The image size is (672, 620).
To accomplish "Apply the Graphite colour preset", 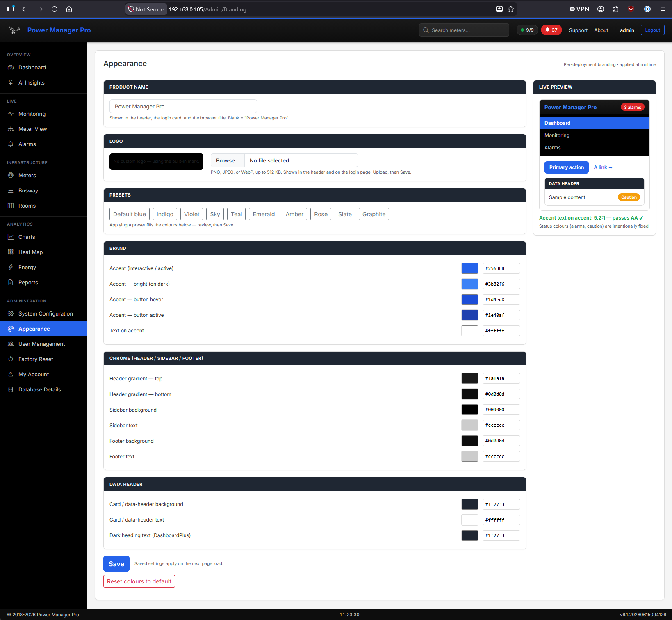I will pyautogui.click(x=374, y=214).
